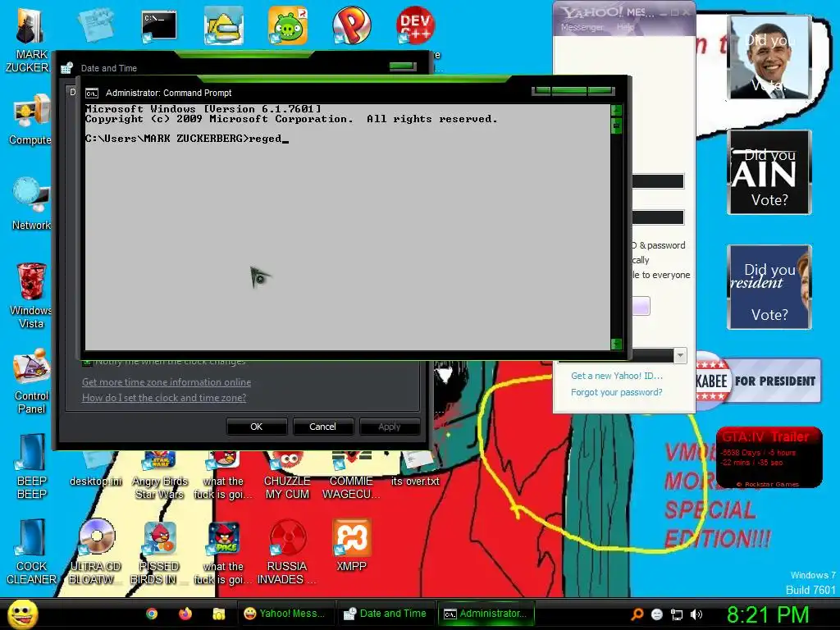
Task: Click the Obama 'Did you Vote?' gadget
Action: click(x=769, y=57)
